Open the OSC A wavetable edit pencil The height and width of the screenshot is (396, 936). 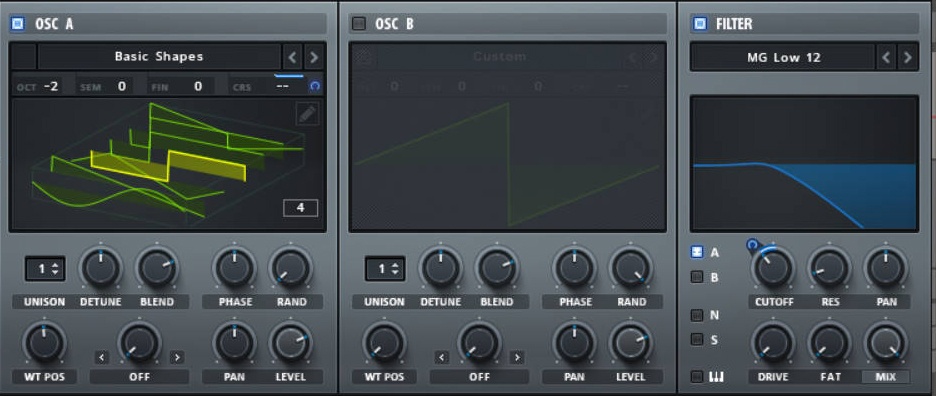click(x=307, y=113)
